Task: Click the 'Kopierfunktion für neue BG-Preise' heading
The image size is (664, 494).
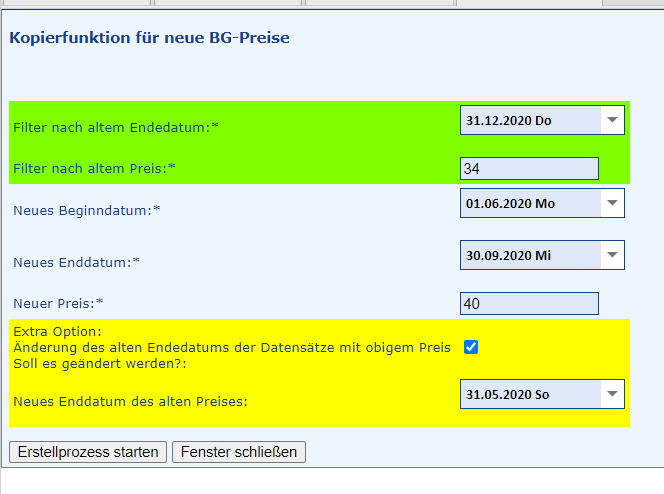Action: pyautogui.click(x=150, y=39)
